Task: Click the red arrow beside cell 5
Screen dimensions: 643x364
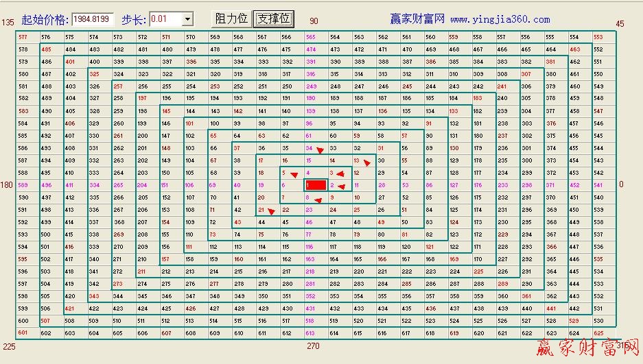Action: point(294,174)
